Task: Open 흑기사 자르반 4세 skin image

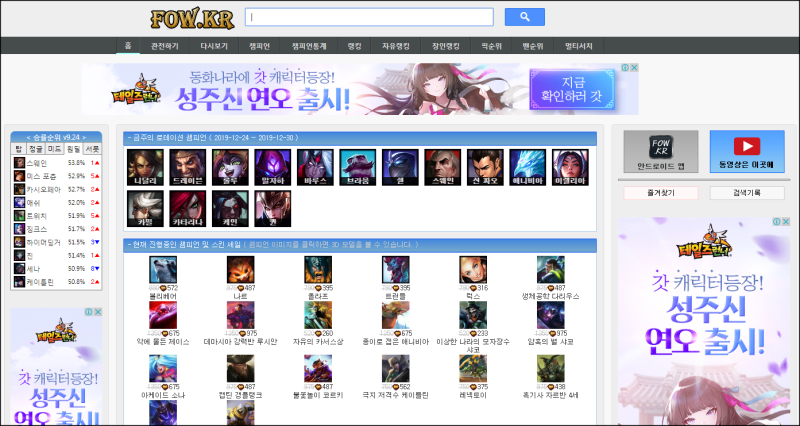Action: coord(551,368)
